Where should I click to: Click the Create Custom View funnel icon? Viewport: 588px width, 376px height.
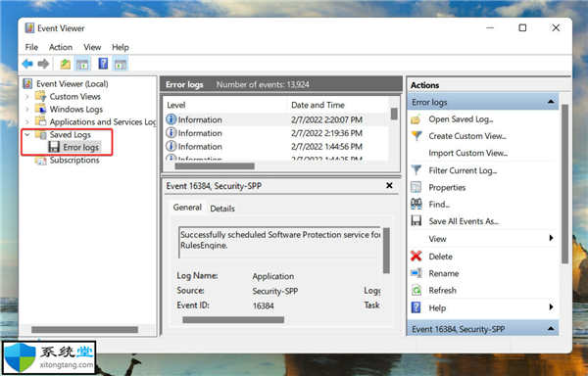pyautogui.click(x=416, y=136)
